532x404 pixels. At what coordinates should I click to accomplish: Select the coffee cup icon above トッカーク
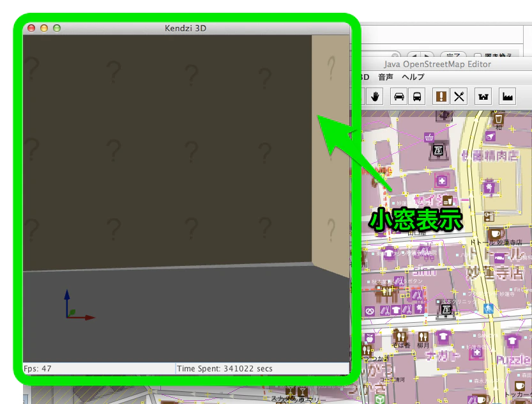point(519,386)
